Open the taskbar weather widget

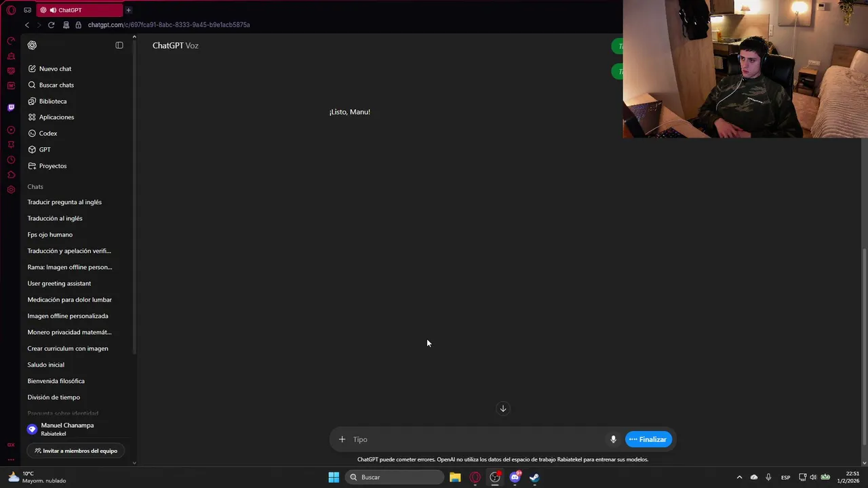click(x=37, y=477)
